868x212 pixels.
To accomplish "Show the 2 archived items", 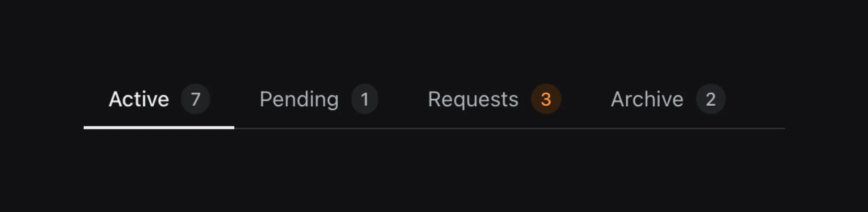I will tap(668, 99).
